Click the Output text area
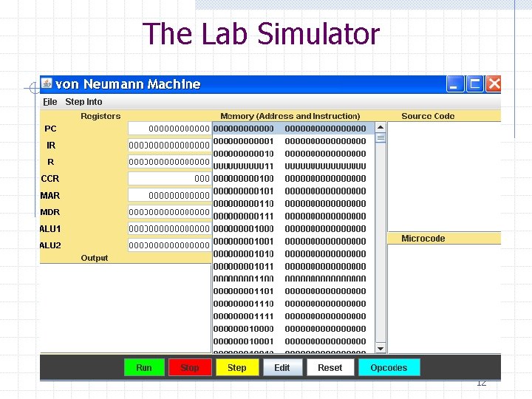532x399 pixels. pyautogui.click(x=126, y=308)
